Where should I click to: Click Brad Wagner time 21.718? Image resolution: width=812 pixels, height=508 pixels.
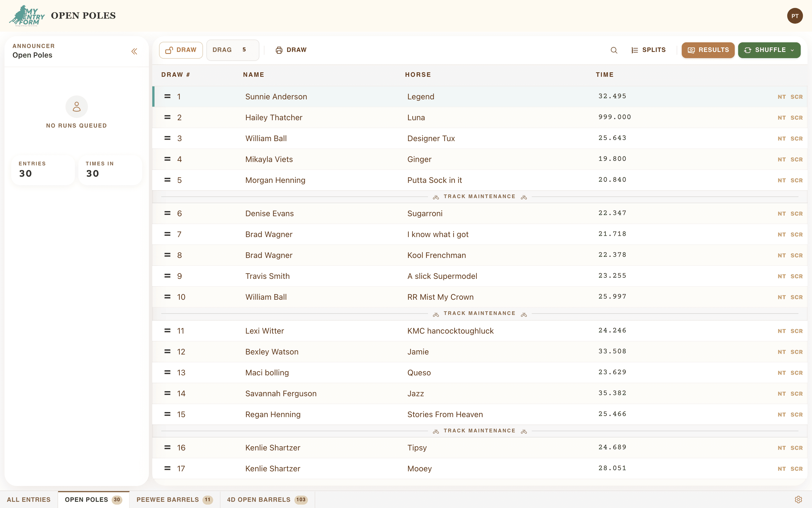[612, 234]
